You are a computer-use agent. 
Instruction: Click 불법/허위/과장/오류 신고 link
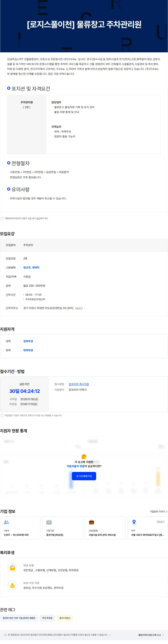tap(149, 635)
